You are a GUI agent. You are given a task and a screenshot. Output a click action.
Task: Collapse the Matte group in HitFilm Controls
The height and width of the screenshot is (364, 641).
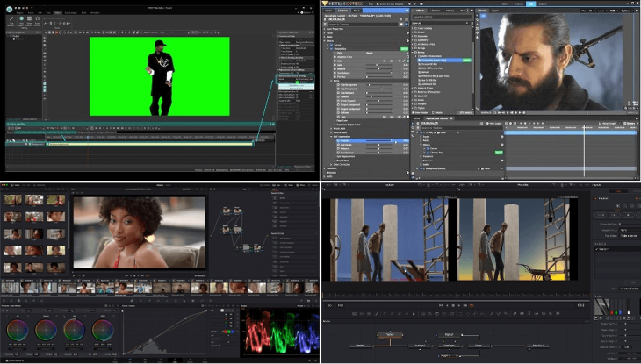(x=332, y=81)
